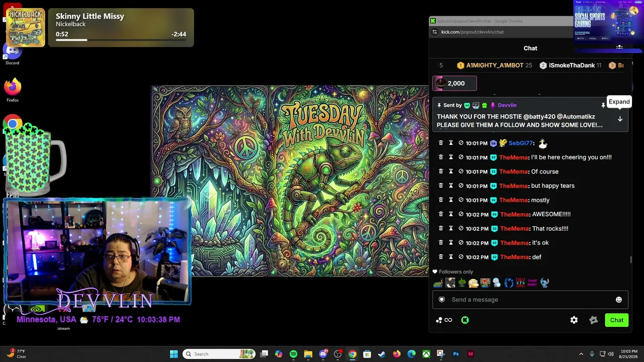Open the chat moderation badge icon
This screenshot has width=644, height=362.
click(x=594, y=320)
